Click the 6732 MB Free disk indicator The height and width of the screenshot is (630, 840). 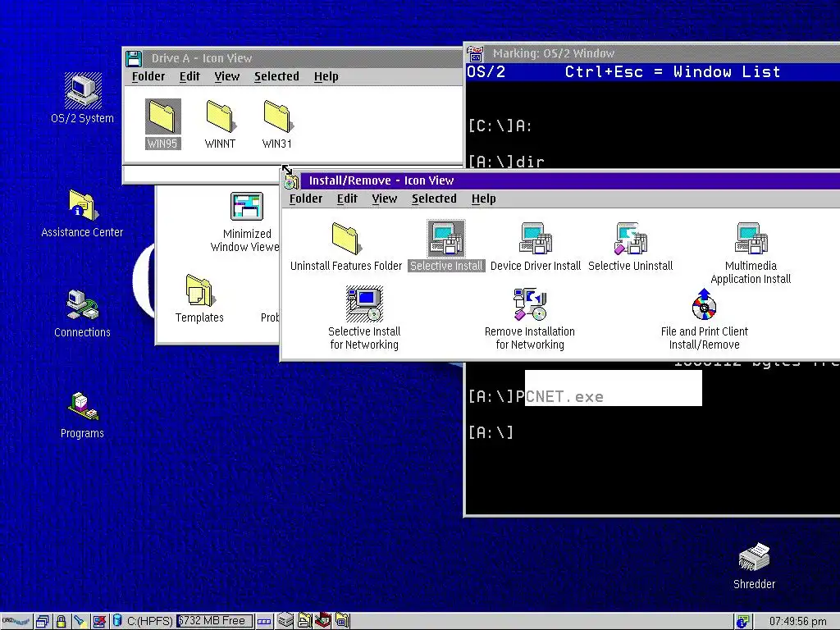215,621
